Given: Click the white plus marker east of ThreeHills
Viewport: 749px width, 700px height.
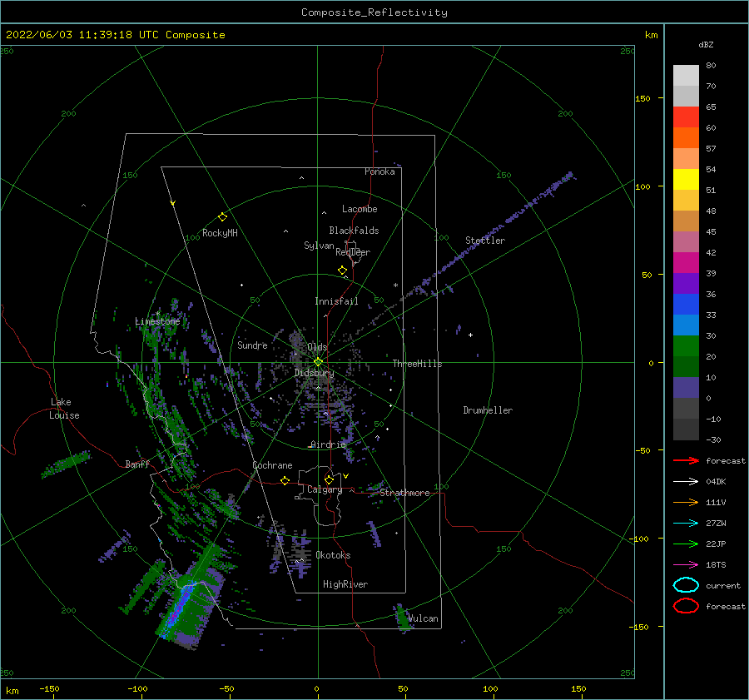Looking at the screenshot, I should [470, 335].
